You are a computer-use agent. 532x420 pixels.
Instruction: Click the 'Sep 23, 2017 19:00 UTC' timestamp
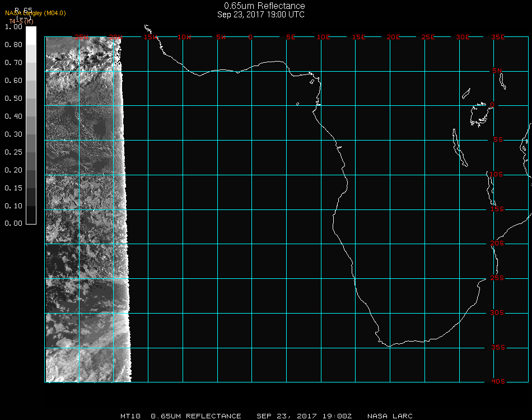coord(261,15)
